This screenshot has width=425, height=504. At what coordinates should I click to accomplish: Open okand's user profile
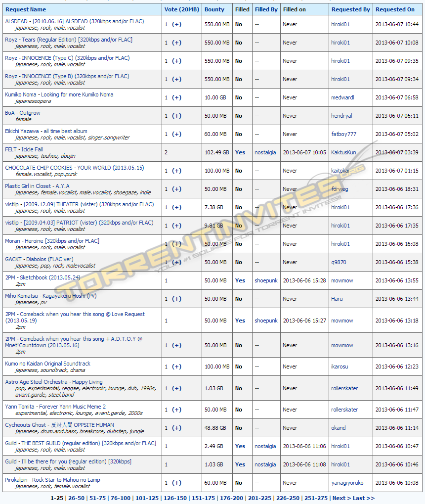tap(339, 428)
